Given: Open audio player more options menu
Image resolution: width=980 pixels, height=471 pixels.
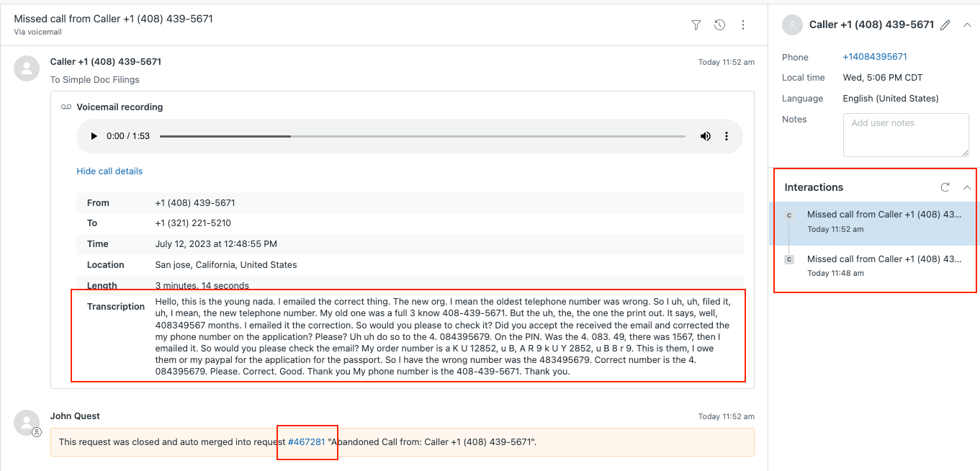Looking at the screenshot, I should pos(727,136).
